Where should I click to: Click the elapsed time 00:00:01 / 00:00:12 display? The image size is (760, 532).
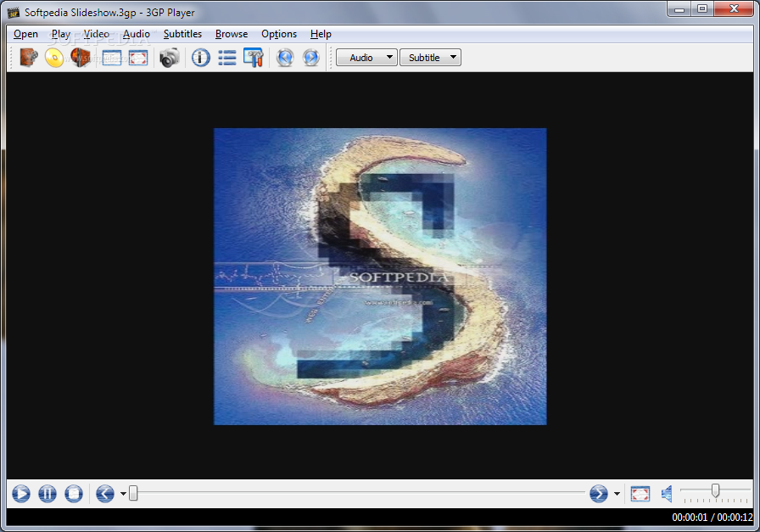(x=712, y=518)
